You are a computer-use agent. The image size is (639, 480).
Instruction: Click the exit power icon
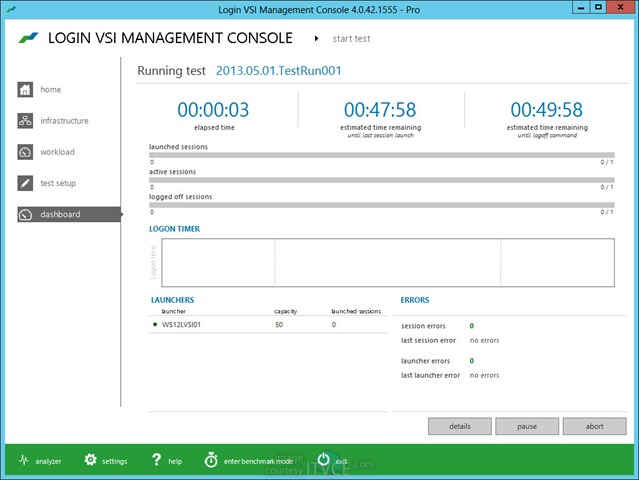[323, 459]
